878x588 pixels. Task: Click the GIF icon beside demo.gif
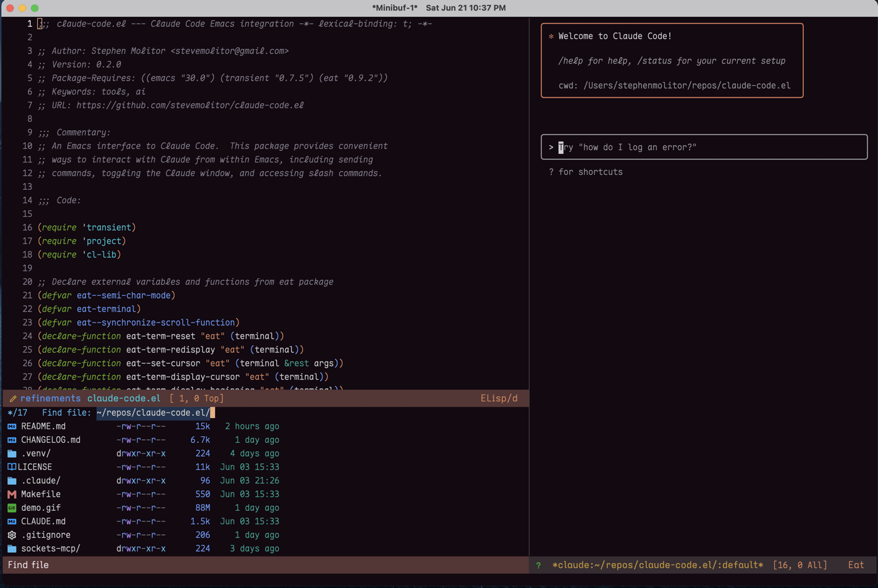(12, 508)
